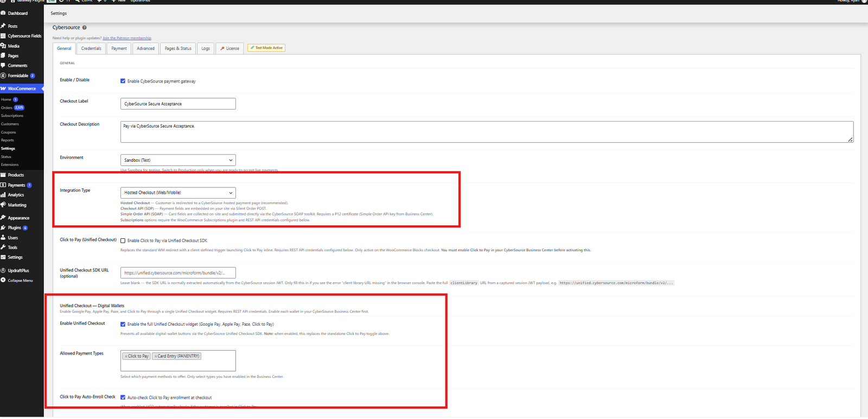Click the Test Mode Active badge

click(x=266, y=48)
